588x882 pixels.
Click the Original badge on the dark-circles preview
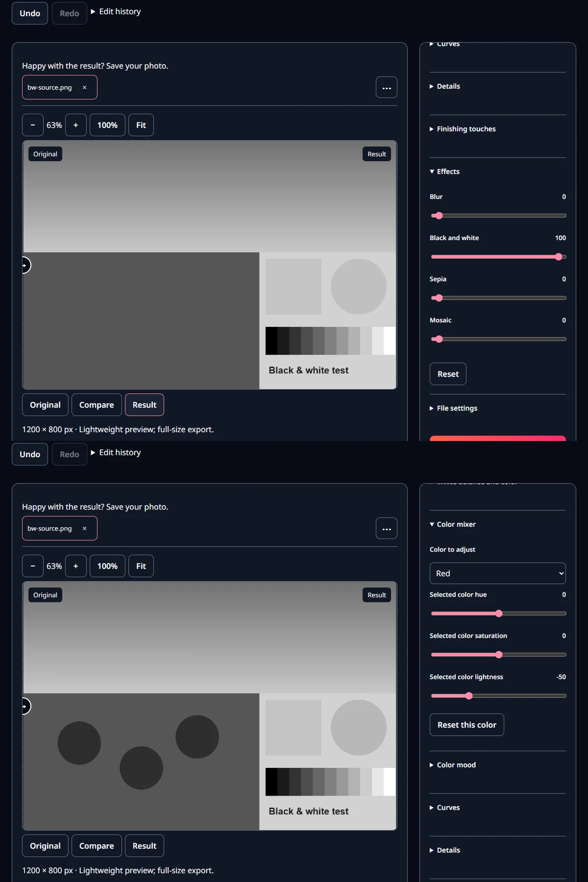pos(45,595)
